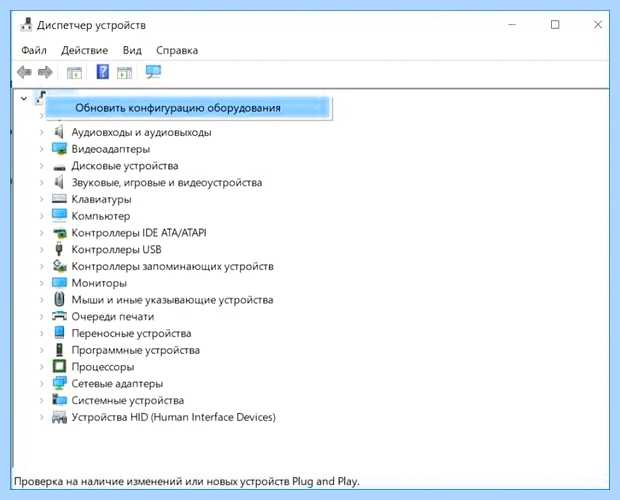Select Контроллеры IDE ATA/ATAPI label
Image resolution: width=620 pixels, height=500 pixels.
click(x=139, y=233)
